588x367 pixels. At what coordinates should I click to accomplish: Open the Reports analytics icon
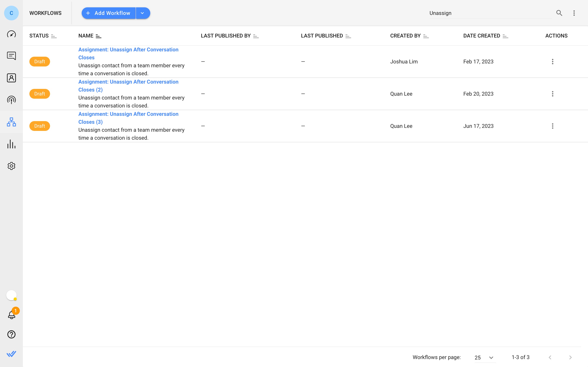point(11,144)
